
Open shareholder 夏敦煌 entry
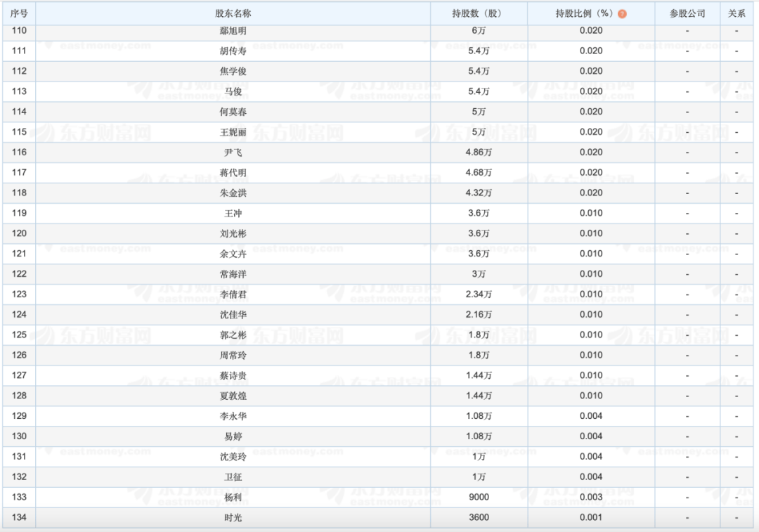coord(233,396)
